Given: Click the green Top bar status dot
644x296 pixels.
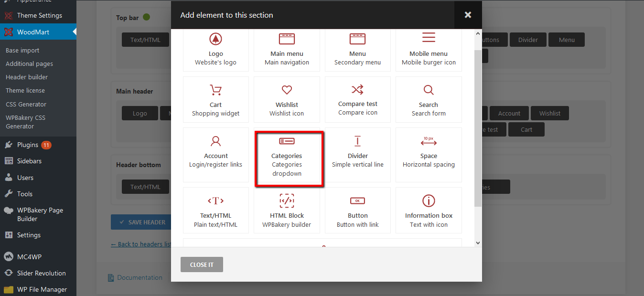Looking at the screenshot, I should pos(146,17).
